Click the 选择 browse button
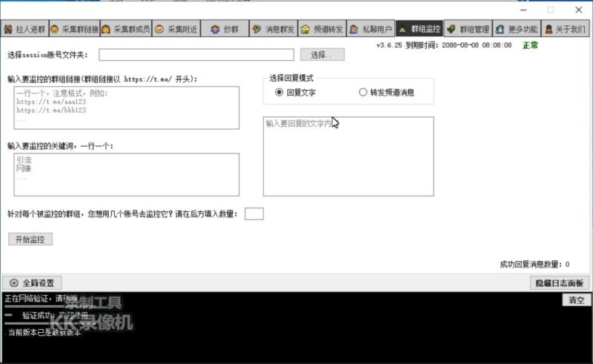 pyautogui.click(x=322, y=54)
